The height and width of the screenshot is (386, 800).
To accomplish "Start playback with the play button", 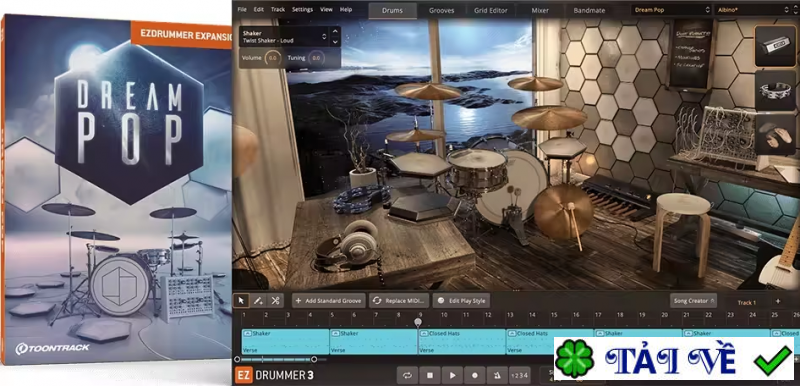I will (x=453, y=375).
